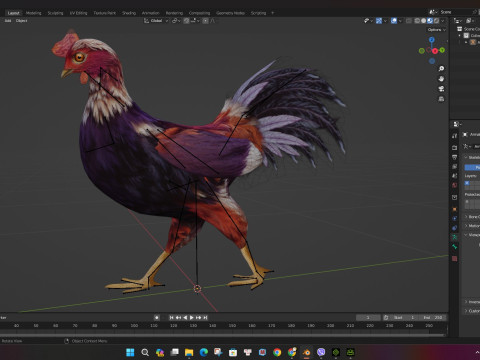Viewport: 480px width, 360px height.
Task: Click the pan view hand gizmo
Action: (x=441, y=79)
